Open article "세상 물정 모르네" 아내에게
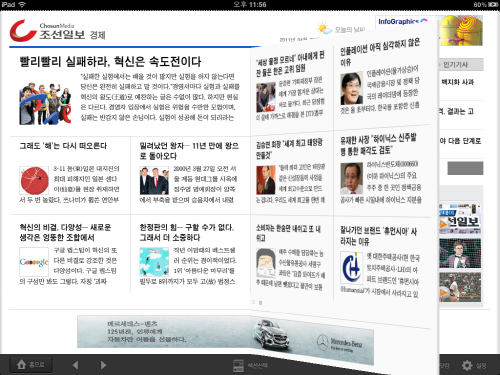 tap(290, 63)
